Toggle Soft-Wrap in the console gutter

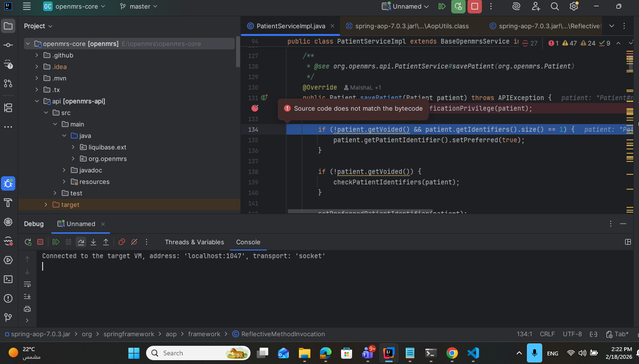click(x=27, y=284)
